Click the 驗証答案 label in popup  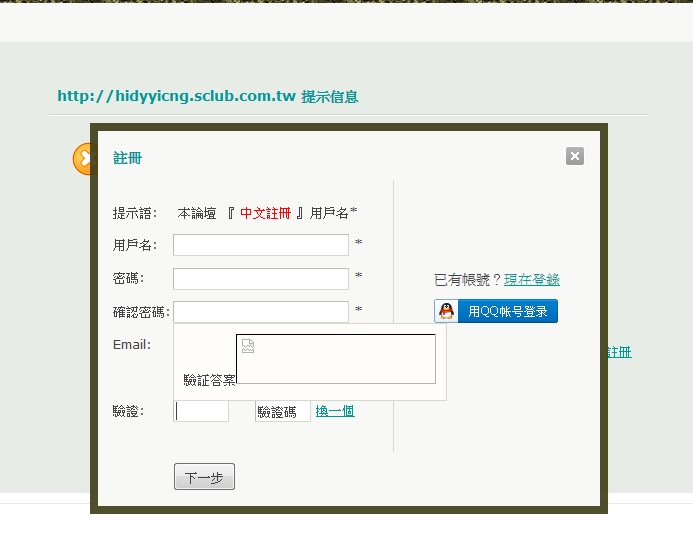(x=209, y=380)
